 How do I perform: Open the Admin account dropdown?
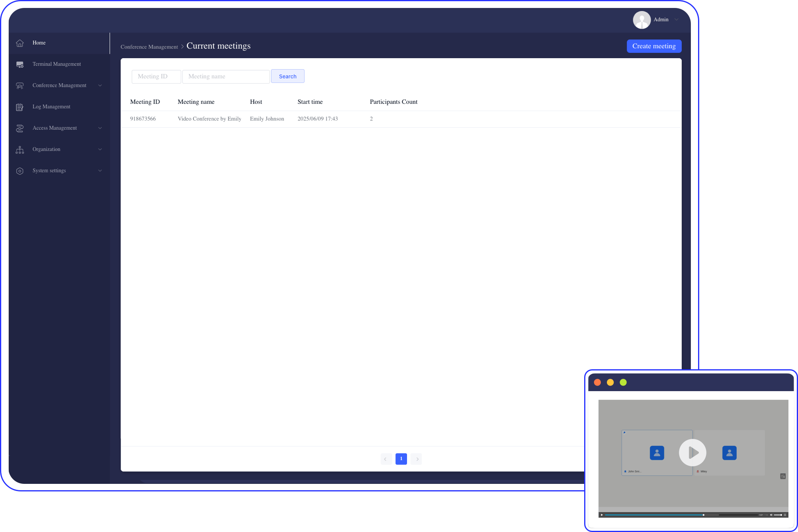pyautogui.click(x=656, y=19)
